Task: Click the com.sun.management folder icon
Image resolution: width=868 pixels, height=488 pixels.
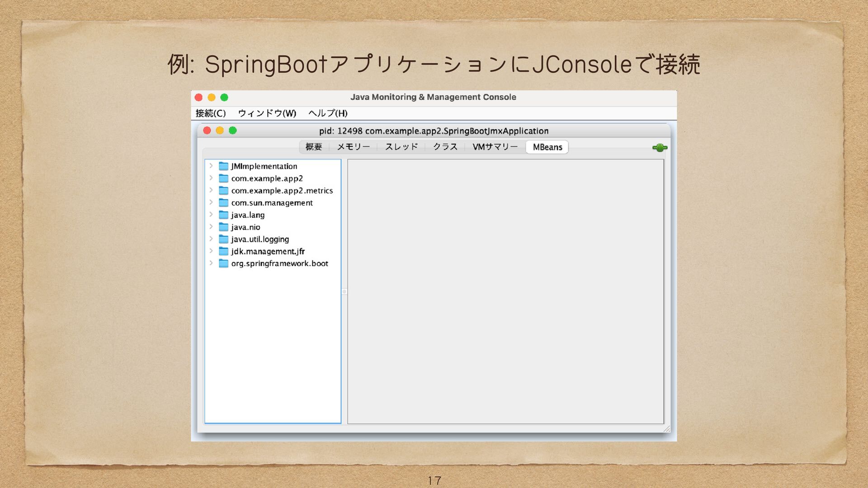Action: point(223,203)
